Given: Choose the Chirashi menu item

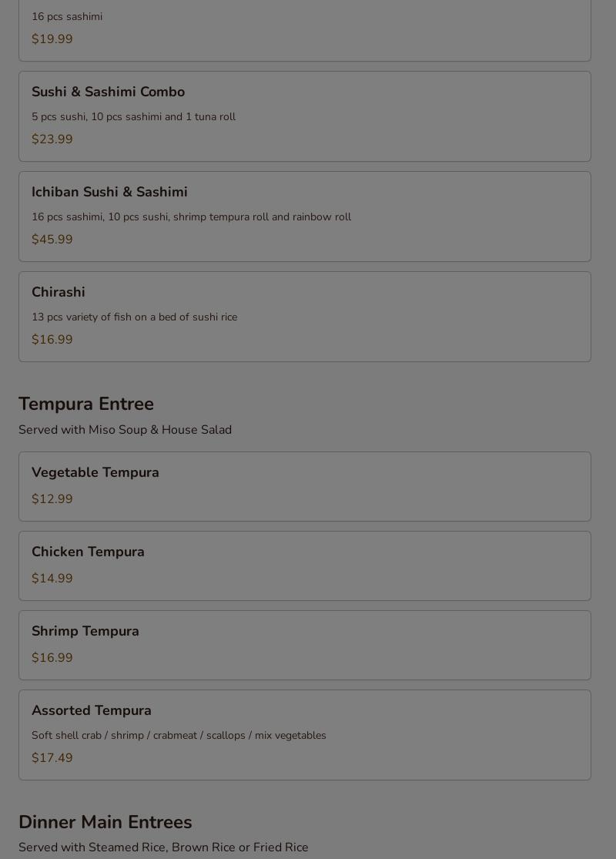Looking at the screenshot, I should click(59, 293).
